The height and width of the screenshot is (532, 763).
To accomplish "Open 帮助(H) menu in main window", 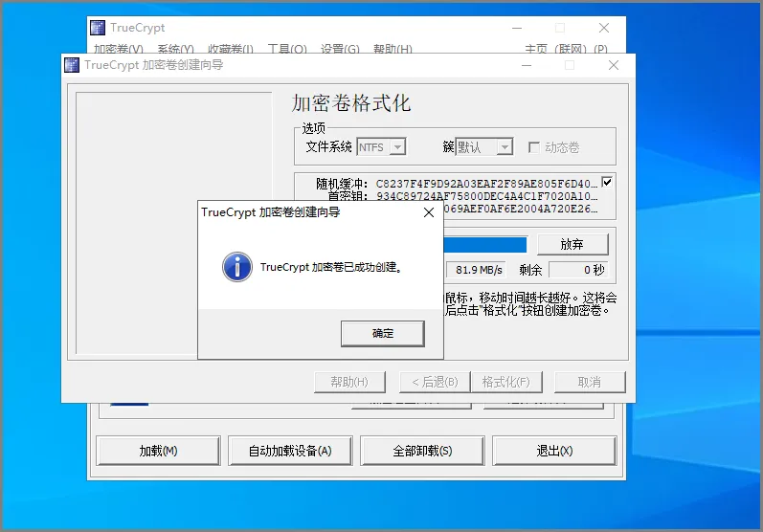I will coord(393,49).
